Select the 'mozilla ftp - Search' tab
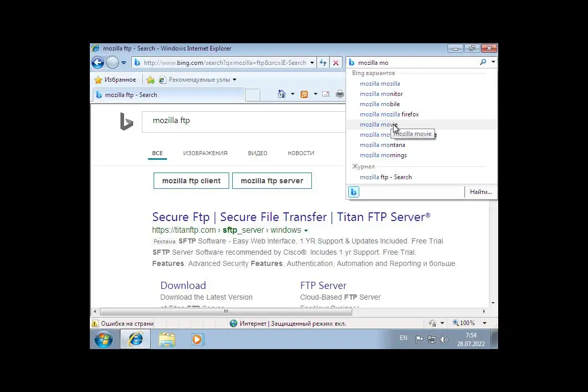 coord(169,95)
